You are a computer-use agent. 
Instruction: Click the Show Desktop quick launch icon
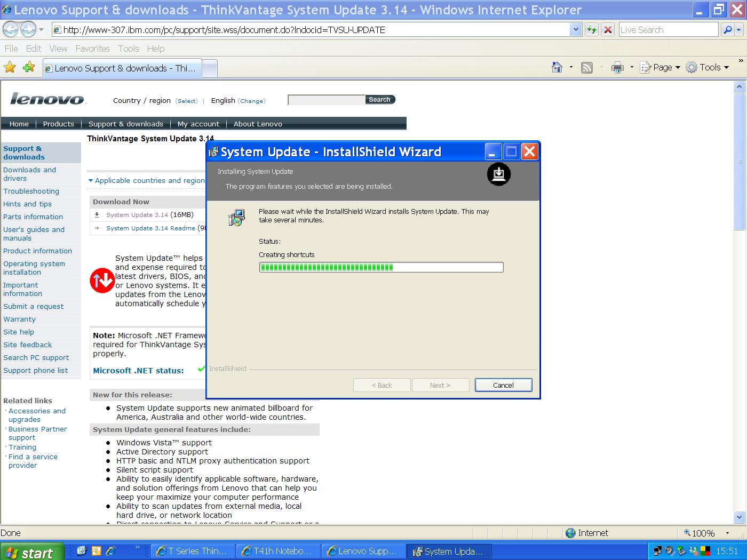coord(82,551)
